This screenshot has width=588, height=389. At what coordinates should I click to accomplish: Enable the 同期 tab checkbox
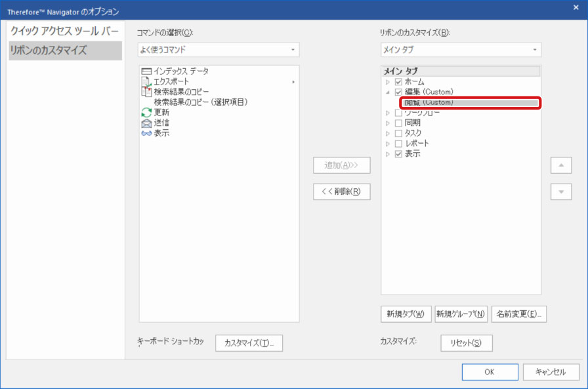[x=398, y=123]
